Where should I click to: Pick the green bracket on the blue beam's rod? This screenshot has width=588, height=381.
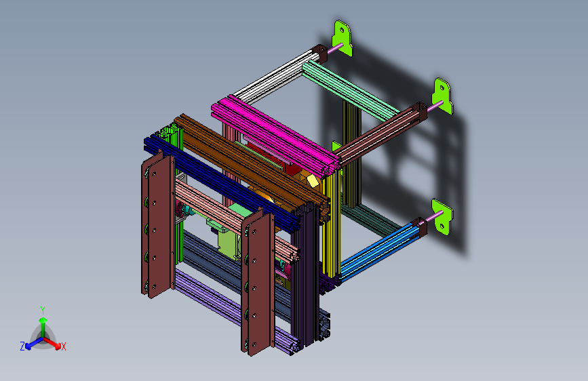coord(442,217)
